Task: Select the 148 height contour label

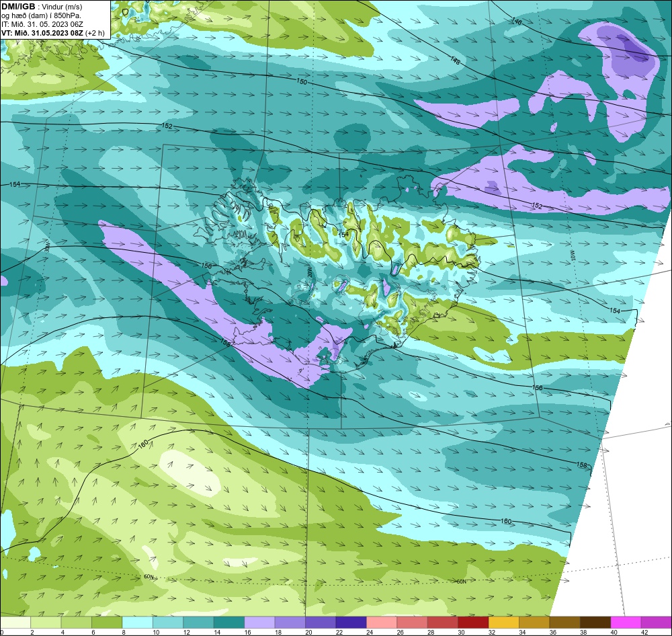Action: [x=455, y=61]
